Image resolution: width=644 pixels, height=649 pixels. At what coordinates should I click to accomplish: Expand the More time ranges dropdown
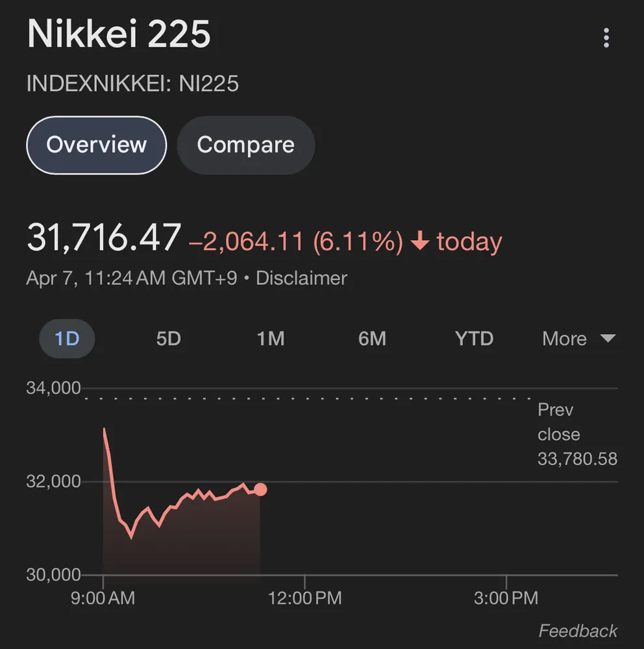coord(578,339)
